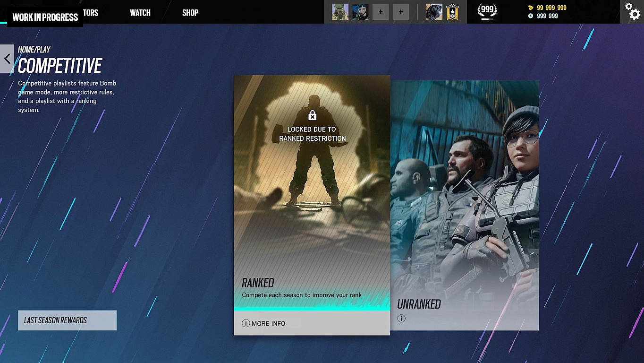Select the Ranked playlist card
The height and width of the screenshot is (363, 644).
pos(312,205)
